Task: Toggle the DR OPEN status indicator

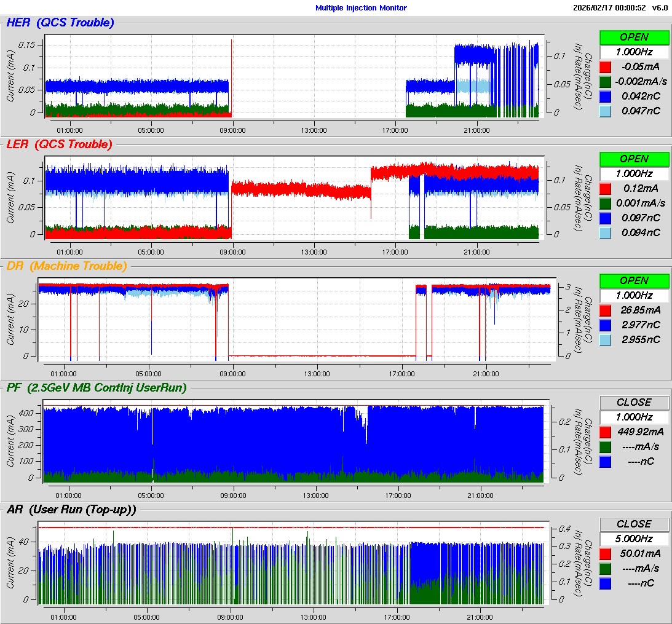Action: [634, 280]
